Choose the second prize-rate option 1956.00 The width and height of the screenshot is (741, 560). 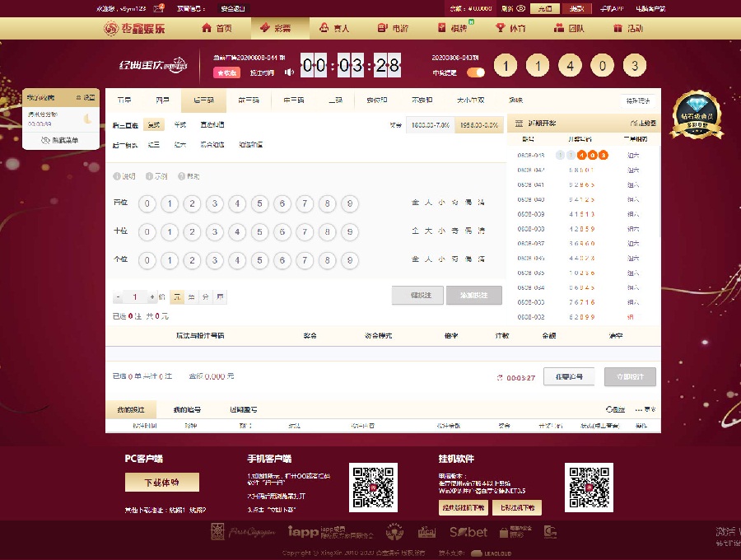pos(478,125)
